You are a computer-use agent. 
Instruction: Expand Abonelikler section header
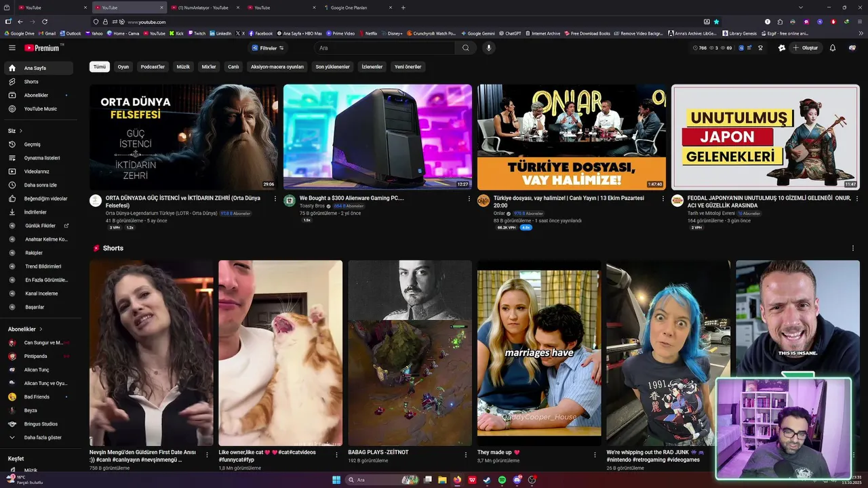26,329
